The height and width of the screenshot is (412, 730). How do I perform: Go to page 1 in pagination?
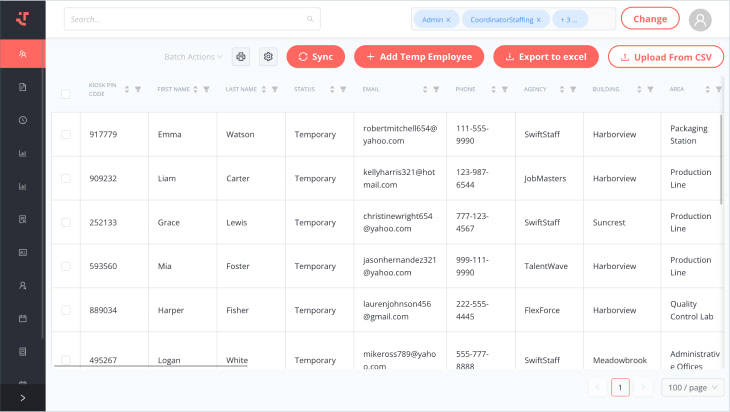tap(620, 387)
